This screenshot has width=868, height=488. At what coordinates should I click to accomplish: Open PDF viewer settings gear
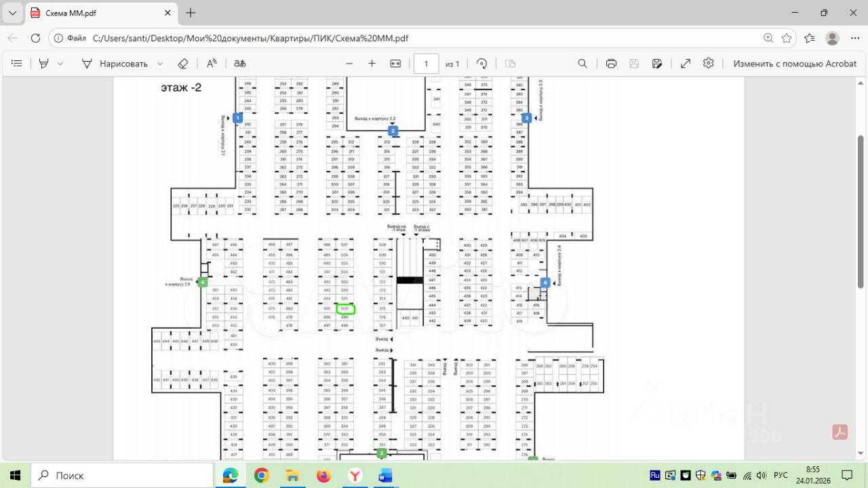tap(709, 63)
